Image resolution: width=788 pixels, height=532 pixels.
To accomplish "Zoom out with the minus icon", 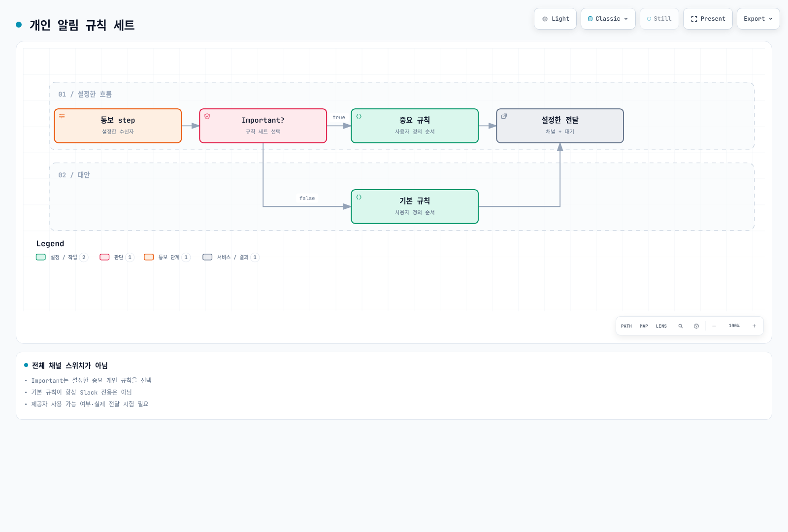I will (714, 326).
